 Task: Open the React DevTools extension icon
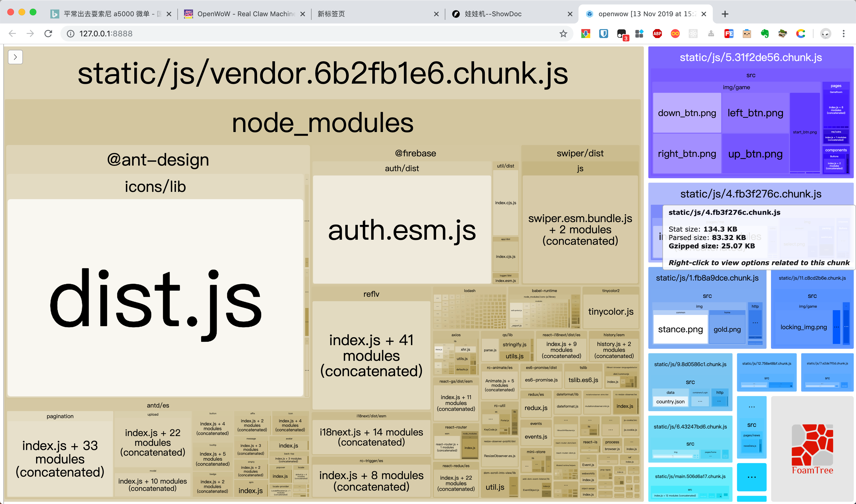coord(693,34)
